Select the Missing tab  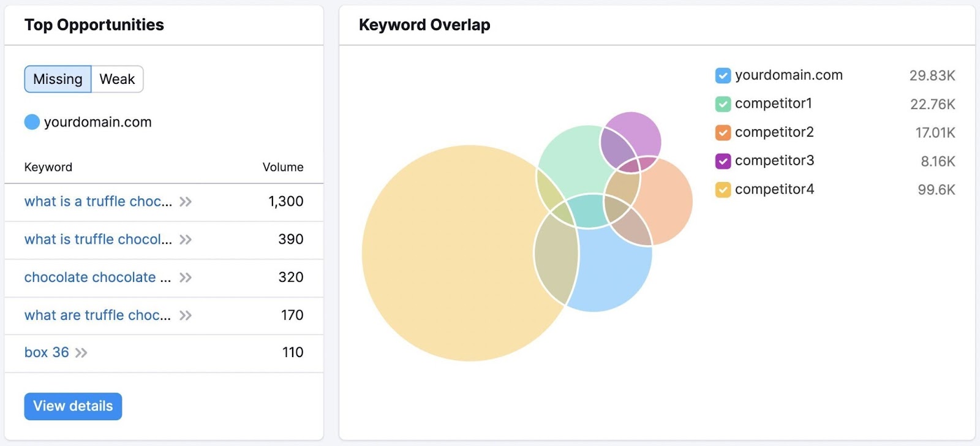coord(58,78)
